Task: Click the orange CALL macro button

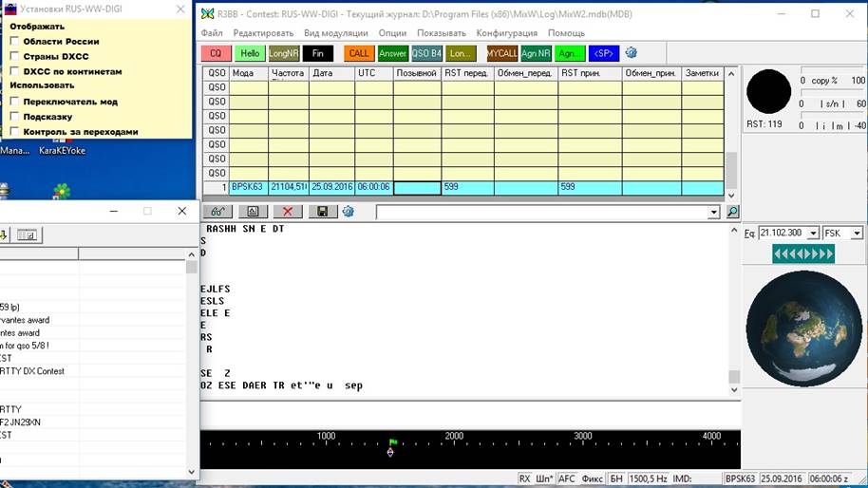Action: coord(359,53)
